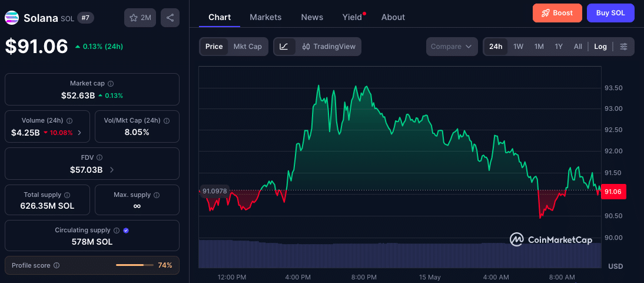This screenshot has width=644, height=283.
Task: Click the #7 rank badge
Action: point(86,18)
